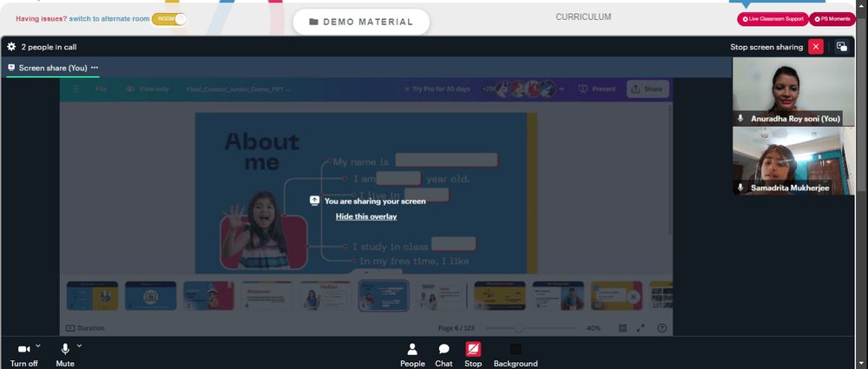The image size is (868, 369).
Task: Click collaborator avatars group
Action: (525, 89)
